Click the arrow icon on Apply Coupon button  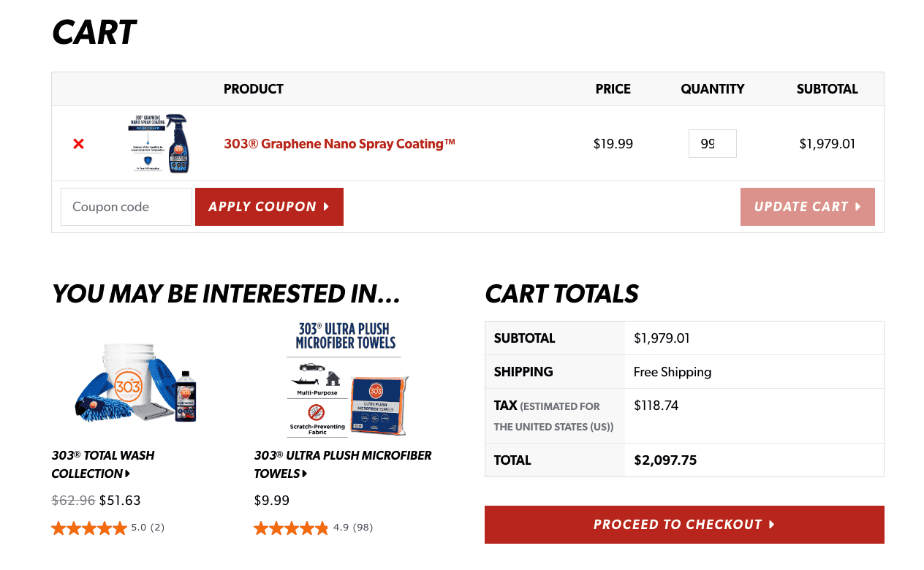click(x=326, y=207)
